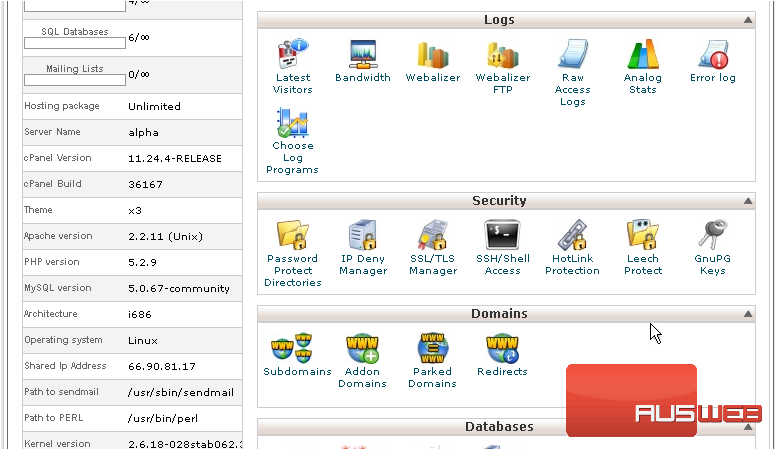The image size is (776, 450).
Task: Click the Domains section header
Action: point(506,314)
